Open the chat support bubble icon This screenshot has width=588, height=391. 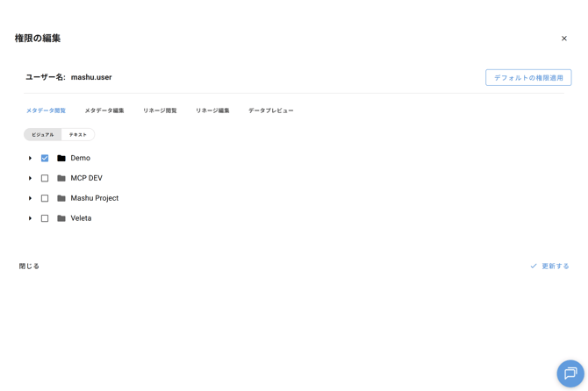570,373
